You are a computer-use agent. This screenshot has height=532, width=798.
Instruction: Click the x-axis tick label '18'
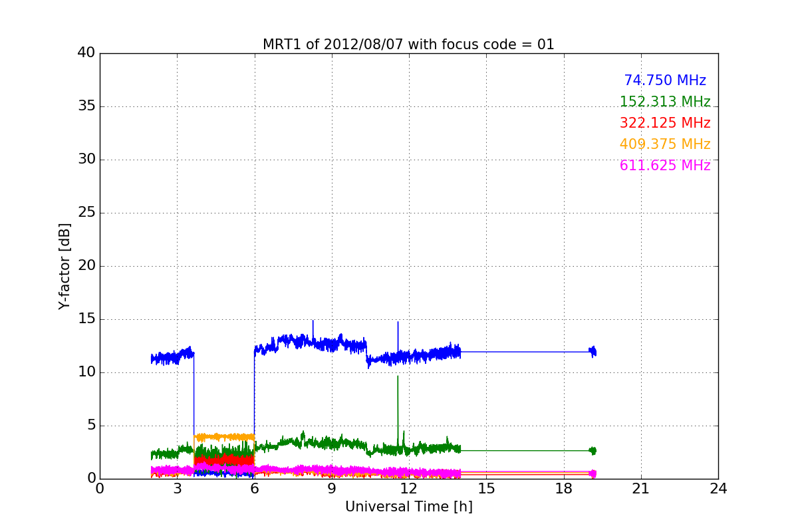click(x=563, y=489)
